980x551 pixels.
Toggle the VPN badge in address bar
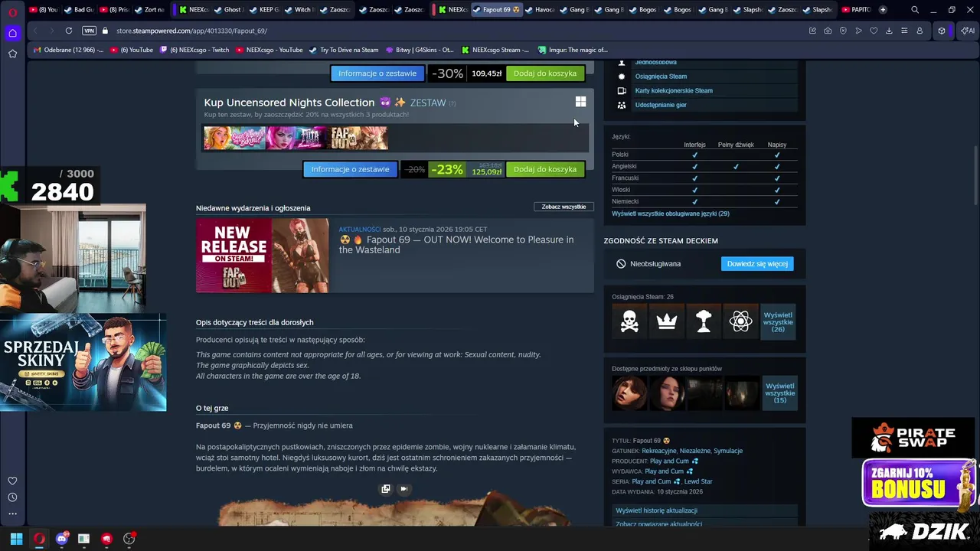click(x=89, y=31)
